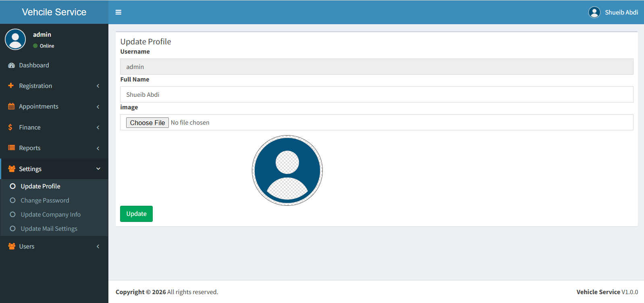The width and height of the screenshot is (644, 303).
Task: Click the 'Online' status text
Action: pyautogui.click(x=47, y=46)
